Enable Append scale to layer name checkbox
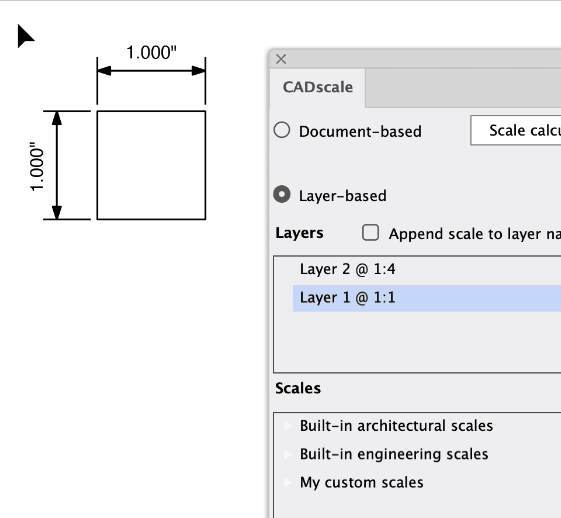This screenshot has height=518, width=561. click(370, 233)
